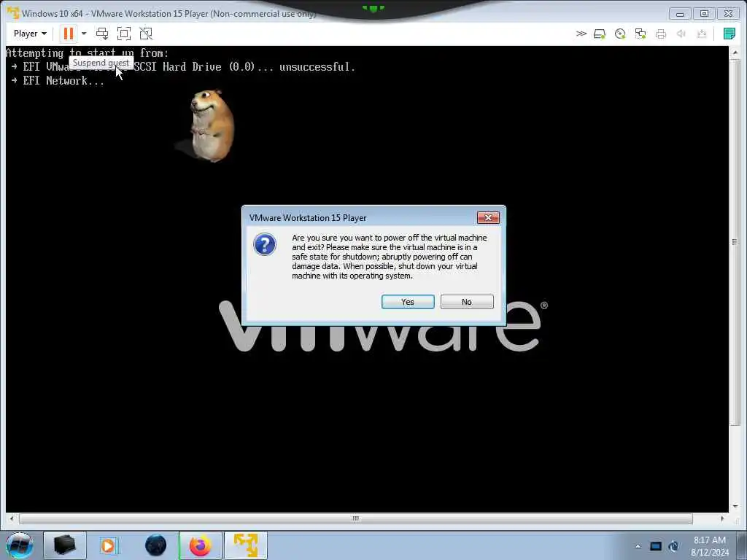Click 'EFI Network...' boot text line

[x=63, y=80]
